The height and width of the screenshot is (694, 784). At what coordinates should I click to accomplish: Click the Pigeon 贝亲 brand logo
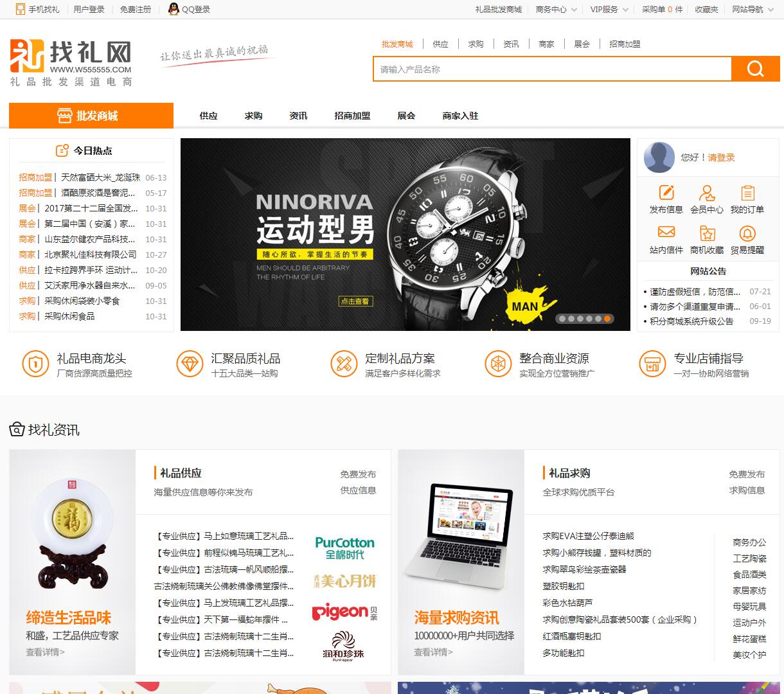344,612
